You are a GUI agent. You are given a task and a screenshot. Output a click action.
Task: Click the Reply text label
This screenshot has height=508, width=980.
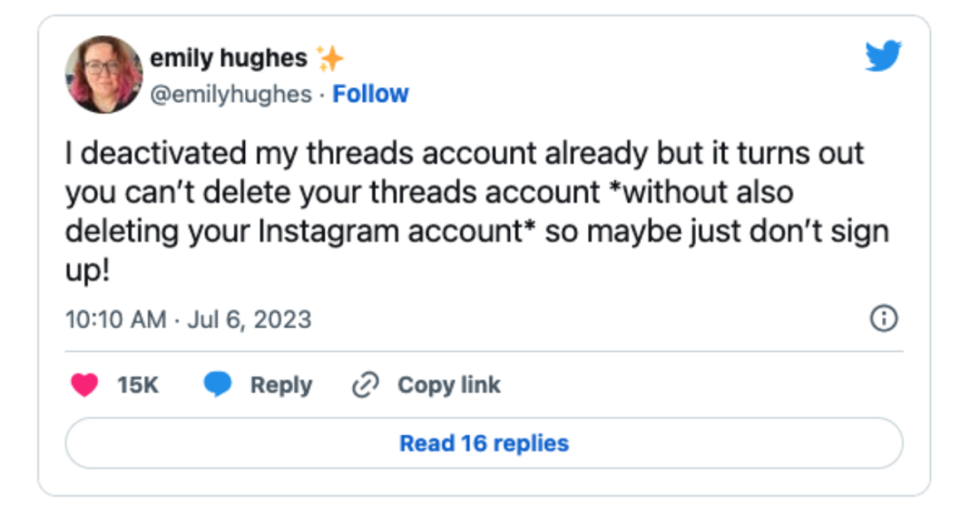coord(280,385)
